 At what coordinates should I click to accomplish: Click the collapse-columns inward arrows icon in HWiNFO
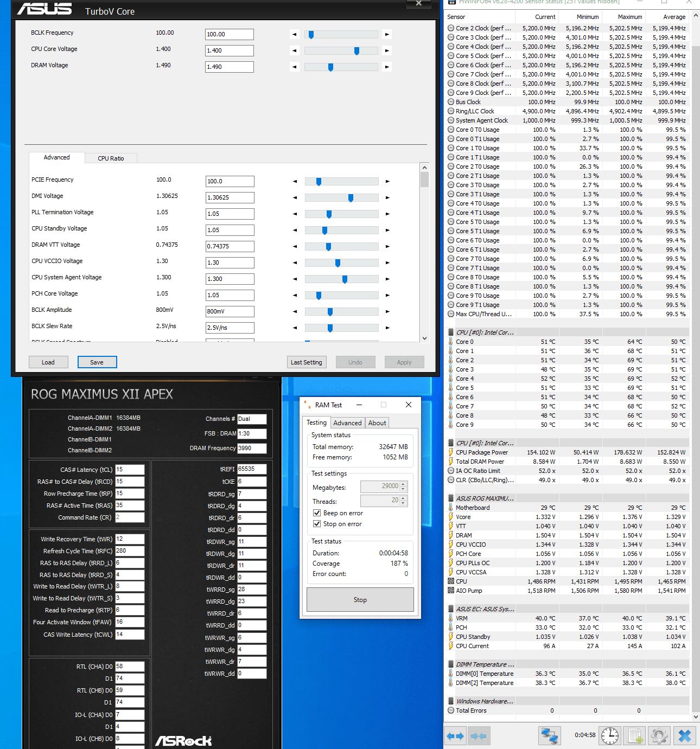(x=479, y=736)
